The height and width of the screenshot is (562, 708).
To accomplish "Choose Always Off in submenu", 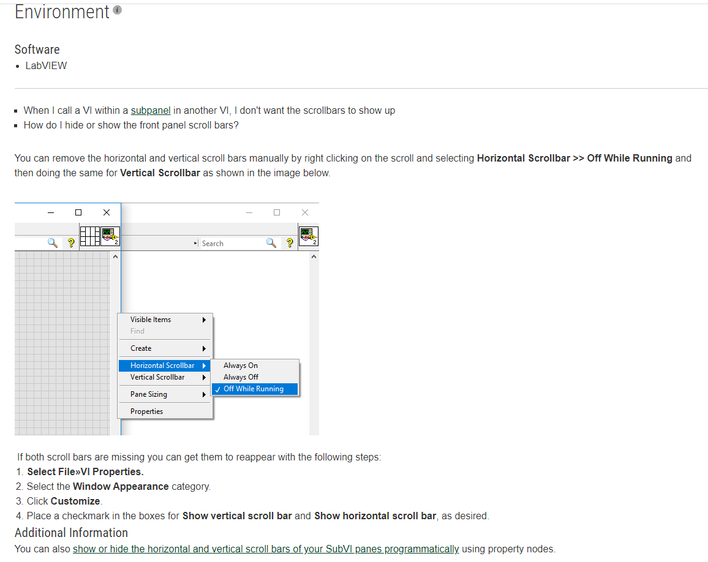I will click(255, 377).
